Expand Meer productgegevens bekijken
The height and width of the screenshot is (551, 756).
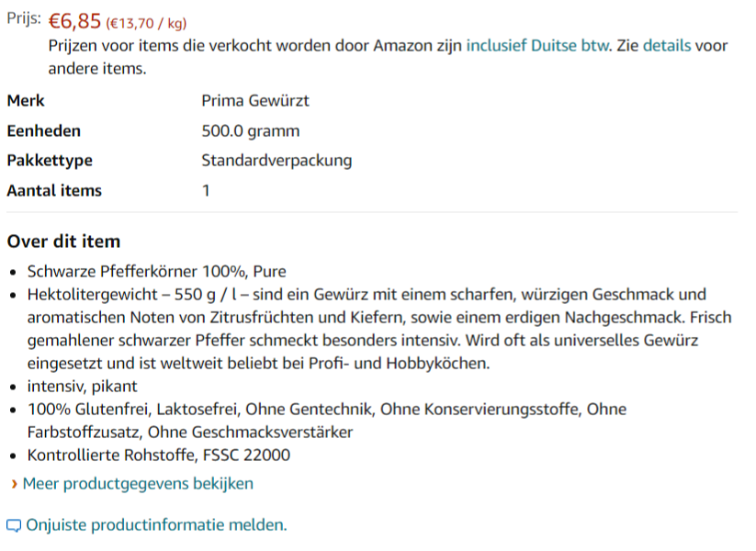(138, 484)
